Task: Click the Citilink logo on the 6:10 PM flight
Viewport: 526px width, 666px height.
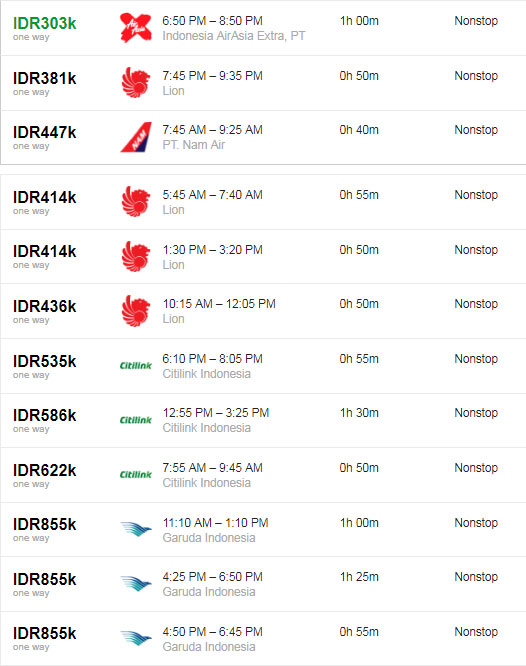Action: [x=136, y=365]
